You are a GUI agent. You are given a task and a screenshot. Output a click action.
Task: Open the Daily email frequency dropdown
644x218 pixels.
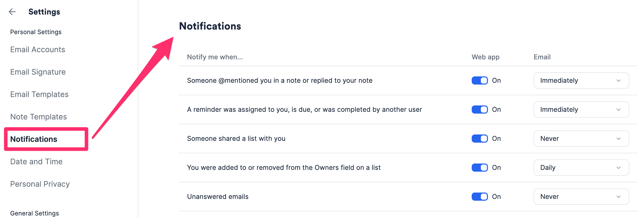(581, 168)
